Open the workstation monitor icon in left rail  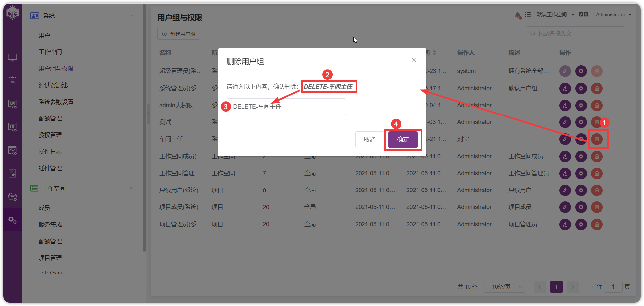point(13,58)
